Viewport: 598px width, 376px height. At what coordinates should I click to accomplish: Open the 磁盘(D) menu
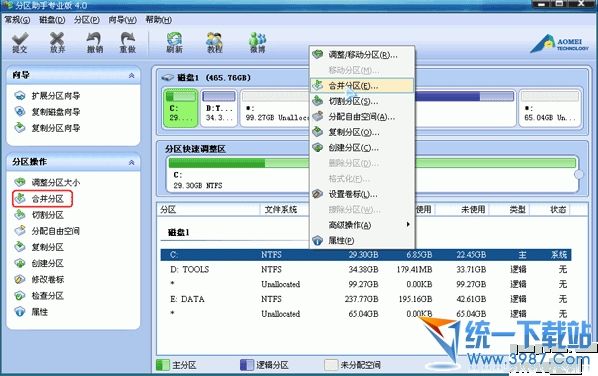(x=52, y=20)
